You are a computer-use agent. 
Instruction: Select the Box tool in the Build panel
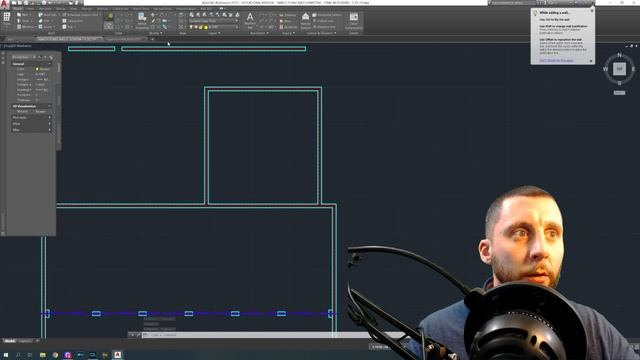tap(68, 27)
